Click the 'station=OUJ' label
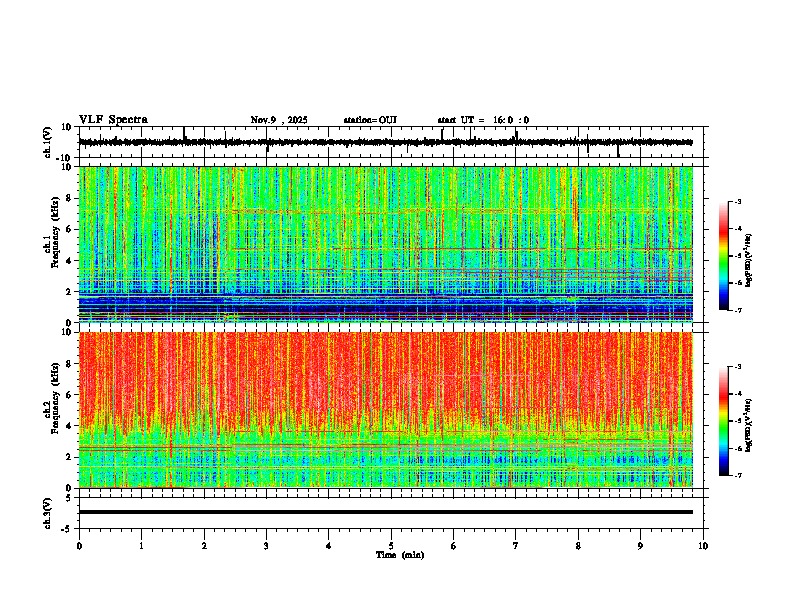Viewport: 792px width, 612px height. 370,120
